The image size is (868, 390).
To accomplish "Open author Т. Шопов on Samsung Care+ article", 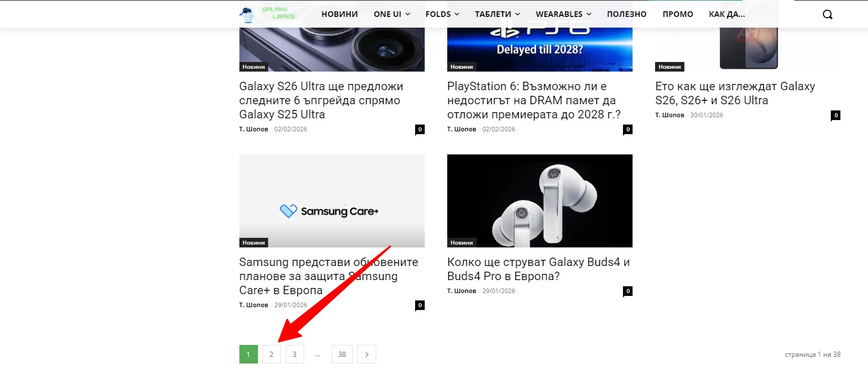I will (x=254, y=305).
